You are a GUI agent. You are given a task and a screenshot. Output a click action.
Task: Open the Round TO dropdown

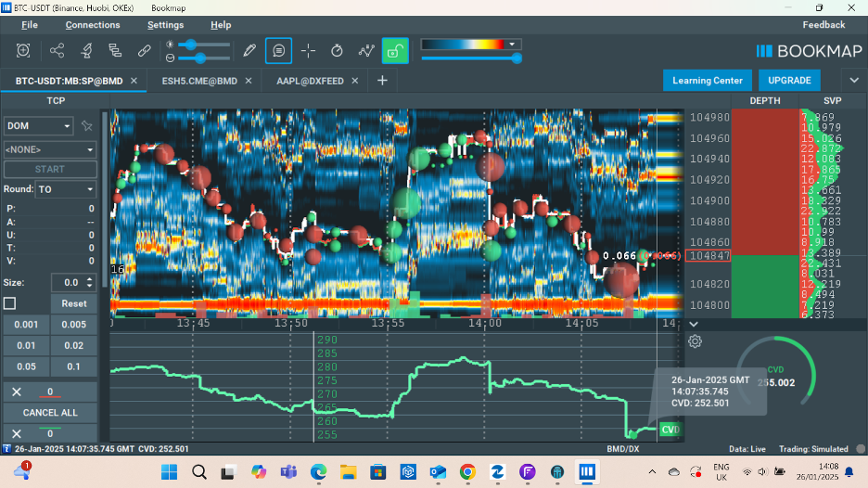pyautogui.click(x=66, y=189)
